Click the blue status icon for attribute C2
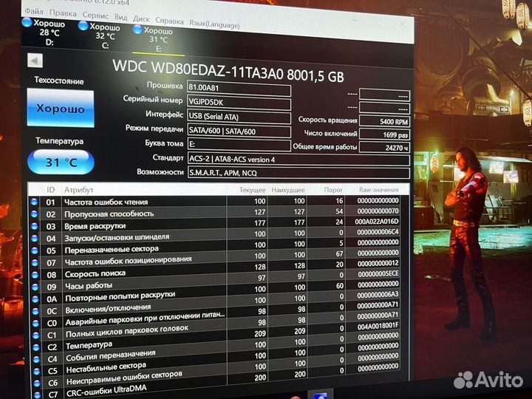The image size is (532, 399). [x=33, y=346]
